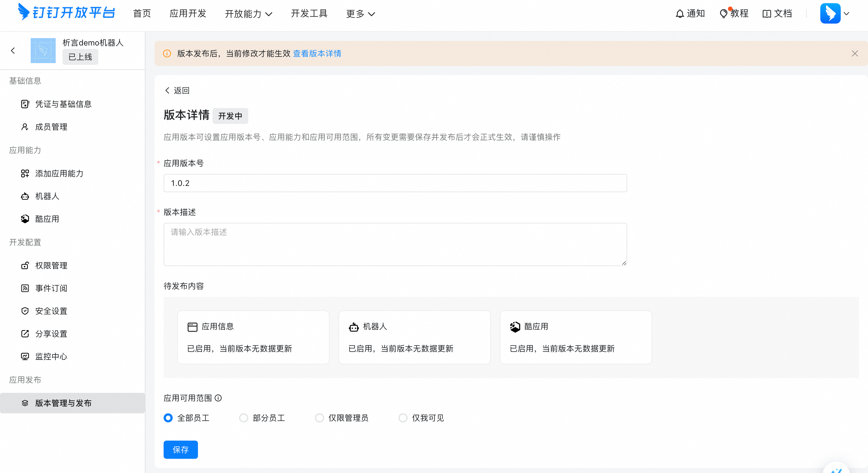Click the 开发中 status tag
Screen dimensions: 868x473
point(230,116)
